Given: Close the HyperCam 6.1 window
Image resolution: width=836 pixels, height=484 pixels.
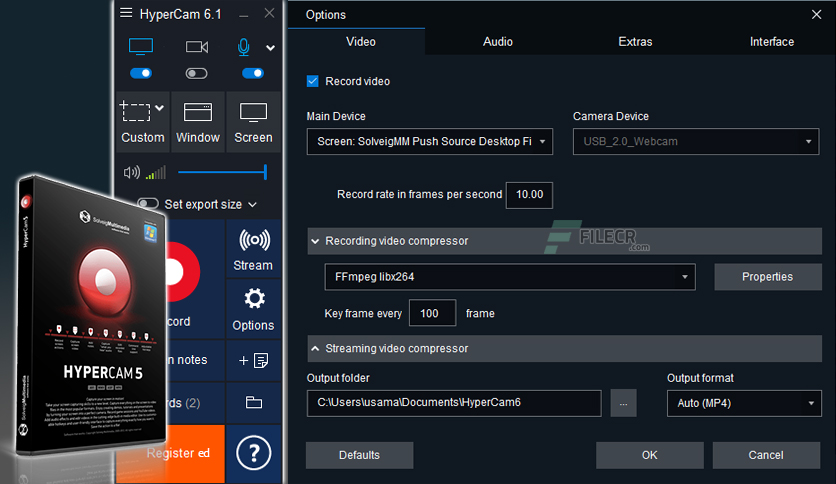Looking at the screenshot, I should point(269,13).
